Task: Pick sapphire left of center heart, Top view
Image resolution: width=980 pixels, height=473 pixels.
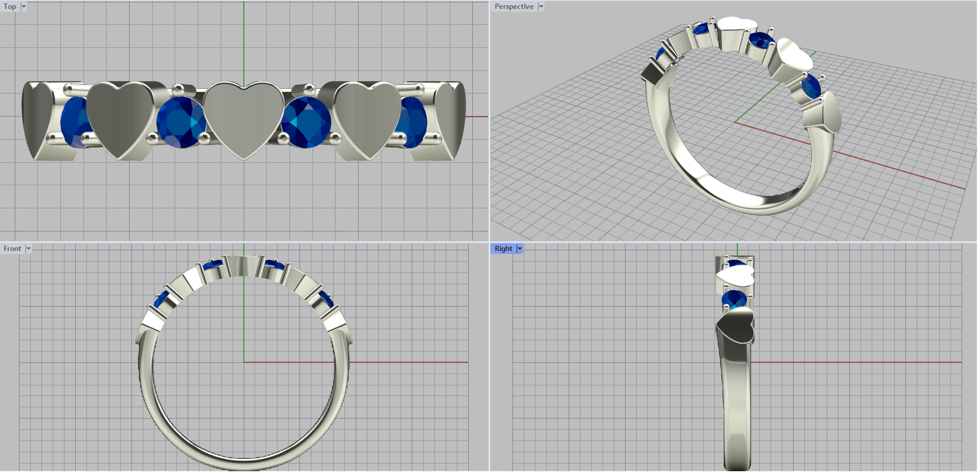Action: tap(181, 123)
